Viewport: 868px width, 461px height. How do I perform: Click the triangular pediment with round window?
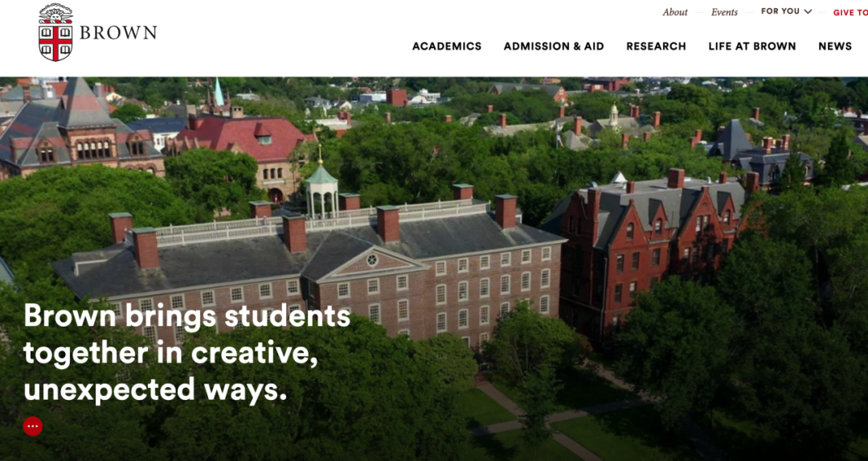372,262
